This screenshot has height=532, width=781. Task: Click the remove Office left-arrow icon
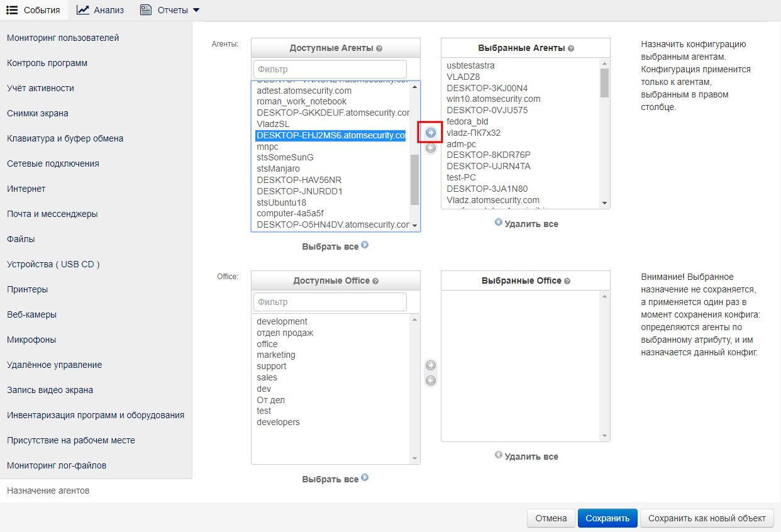pyautogui.click(x=431, y=380)
